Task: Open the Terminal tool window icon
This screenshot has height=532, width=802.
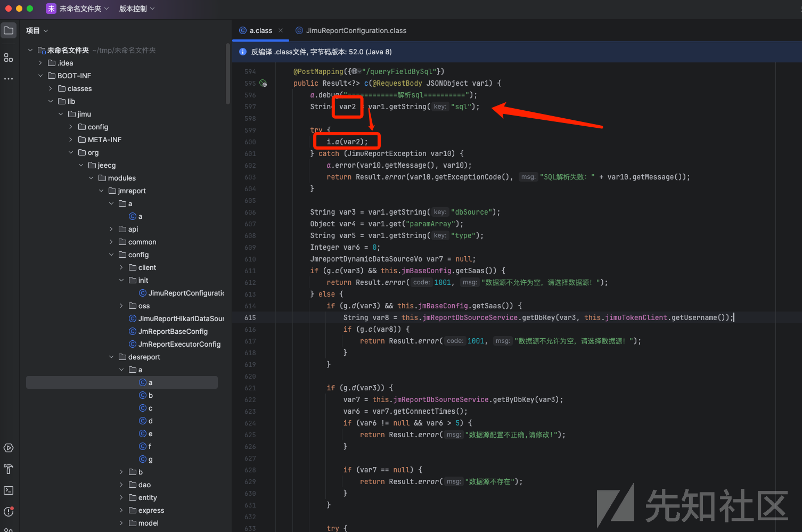Action: click(9, 490)
